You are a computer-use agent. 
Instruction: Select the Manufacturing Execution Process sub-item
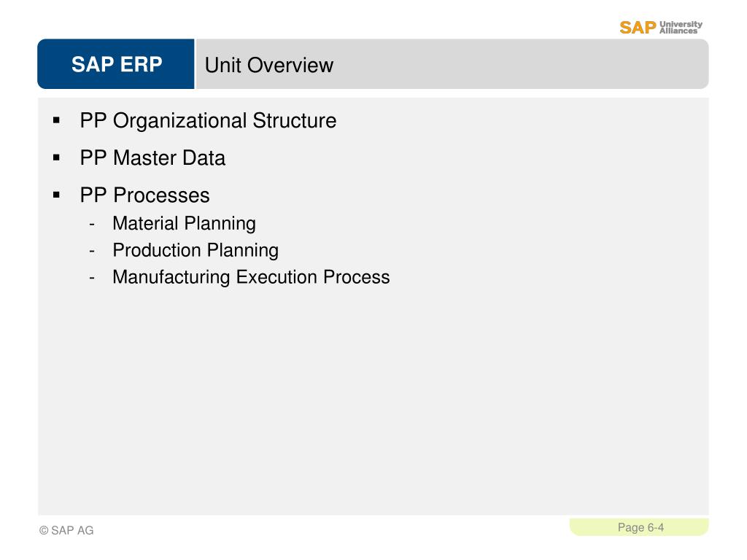pos(251,277)
